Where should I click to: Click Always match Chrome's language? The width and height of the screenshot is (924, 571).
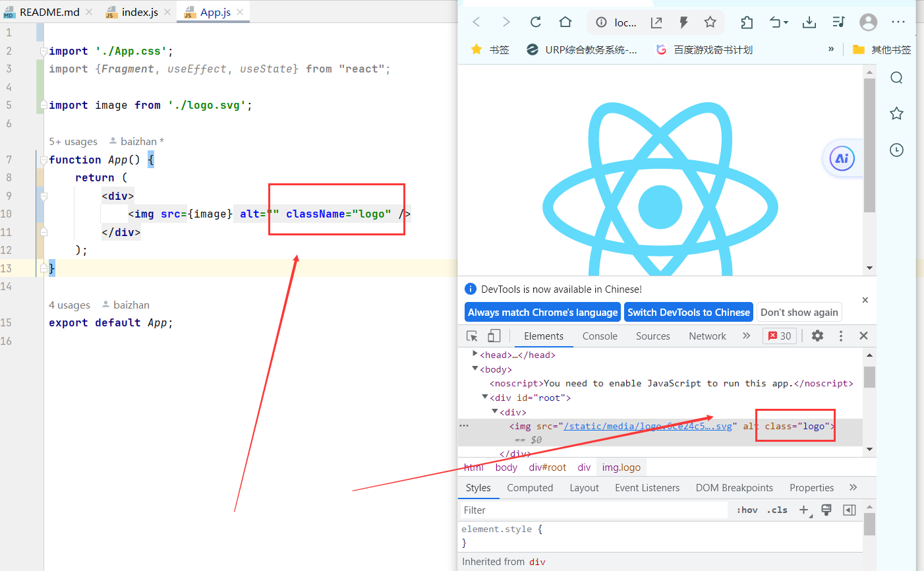click(543, 313)
